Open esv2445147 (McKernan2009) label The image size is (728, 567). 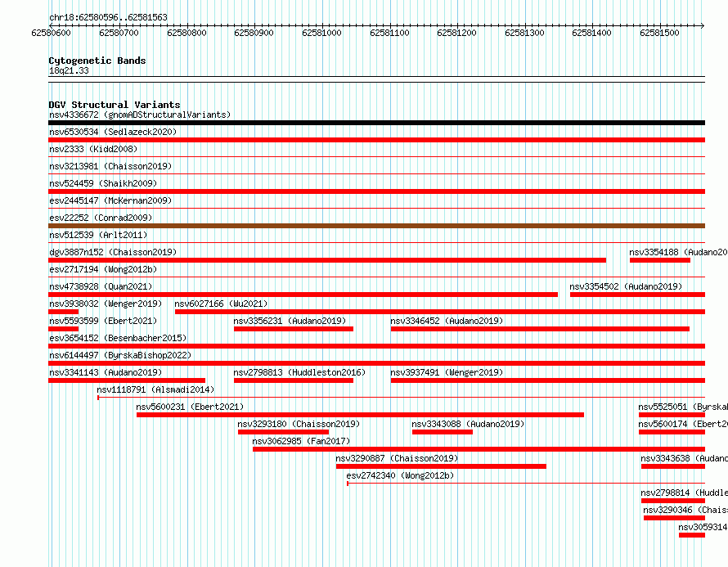(x=110, y=200)
